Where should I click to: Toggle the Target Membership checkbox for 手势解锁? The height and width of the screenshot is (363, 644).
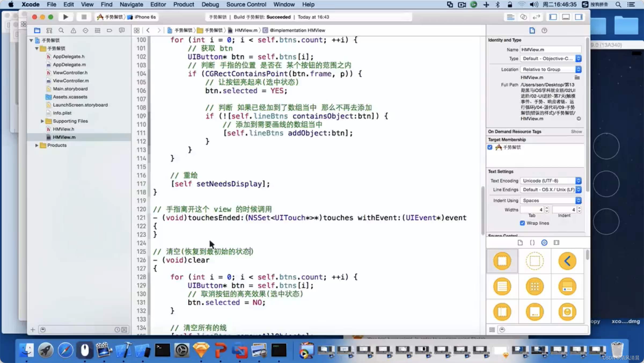click(x=490, y=147)
